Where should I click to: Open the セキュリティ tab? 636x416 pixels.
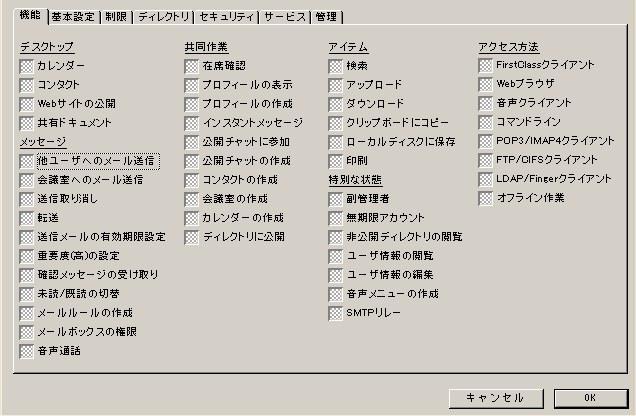pyautogui.click(x=227, y=17)
